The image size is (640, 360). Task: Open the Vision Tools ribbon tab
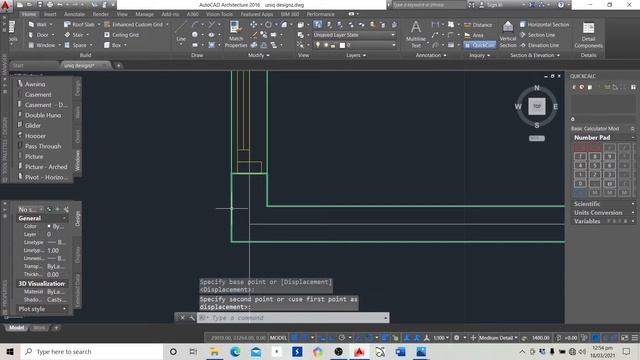coord(219,14)
